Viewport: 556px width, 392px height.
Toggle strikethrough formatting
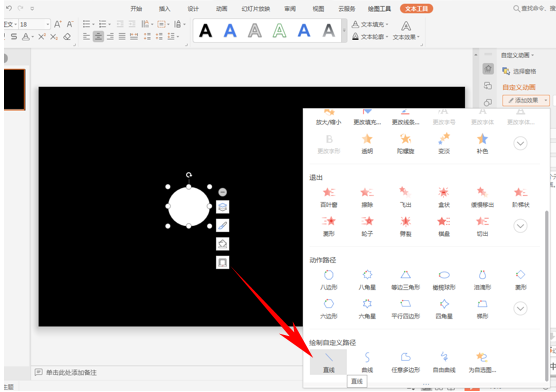(14, 36)
